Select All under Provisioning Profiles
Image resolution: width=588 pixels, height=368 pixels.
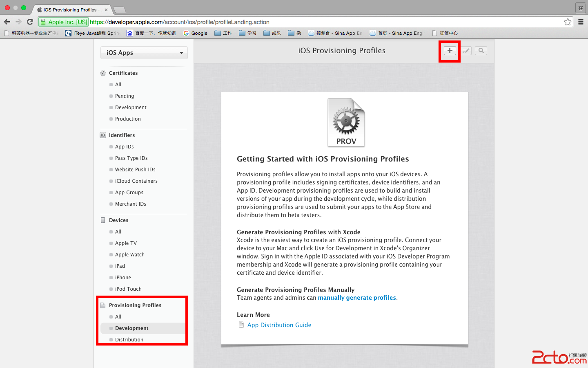[118, 317]
